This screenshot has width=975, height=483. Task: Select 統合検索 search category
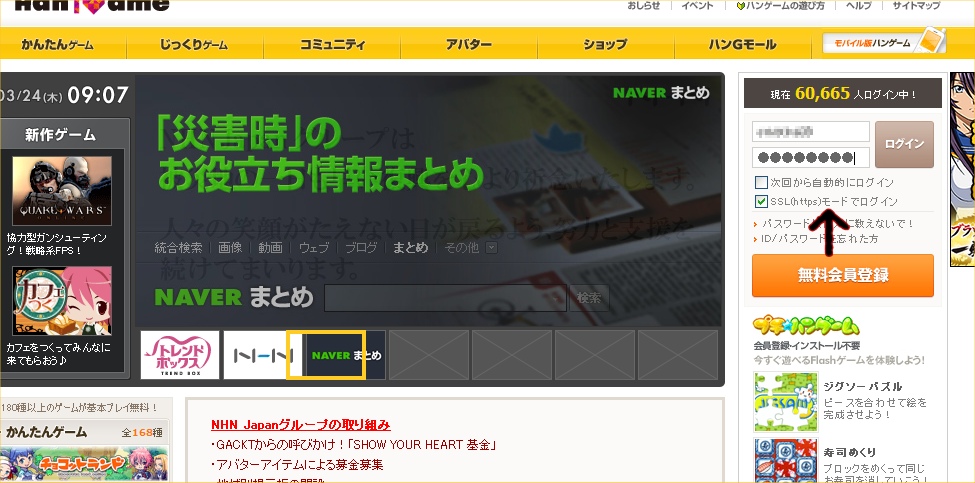178,247
